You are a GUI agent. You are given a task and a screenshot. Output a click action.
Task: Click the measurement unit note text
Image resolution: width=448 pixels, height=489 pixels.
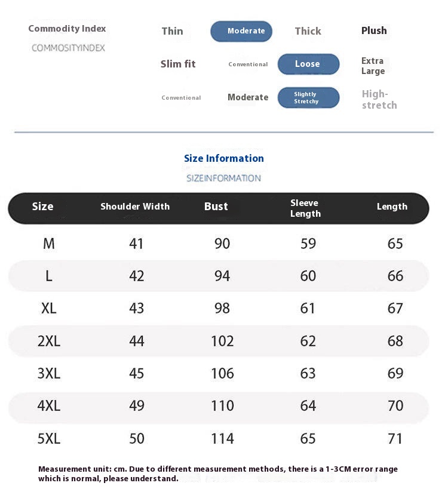point(218,473)
